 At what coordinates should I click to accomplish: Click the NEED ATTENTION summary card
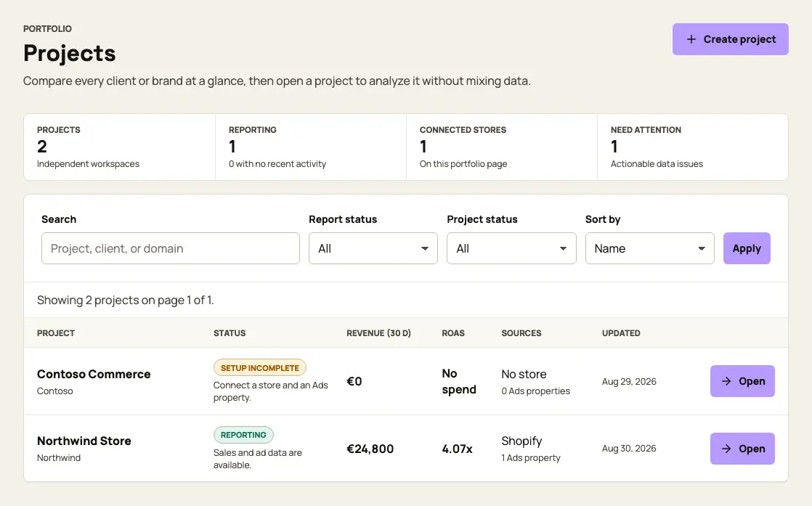pos(692,147)
